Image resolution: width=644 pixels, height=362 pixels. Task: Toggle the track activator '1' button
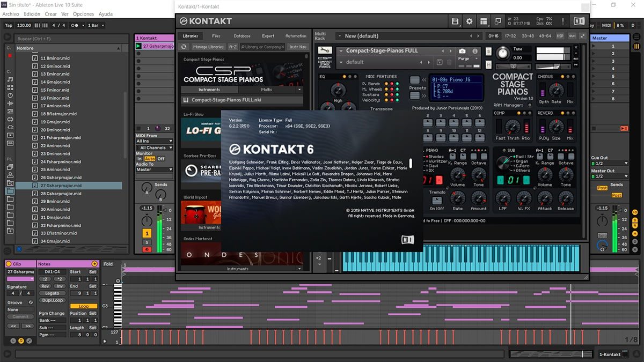tap(147, 233)
